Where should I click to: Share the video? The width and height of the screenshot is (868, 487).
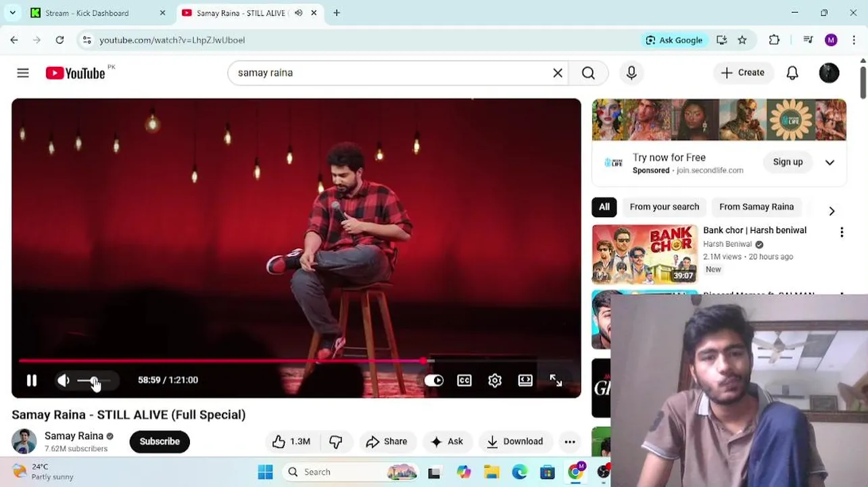coord(387,442)
